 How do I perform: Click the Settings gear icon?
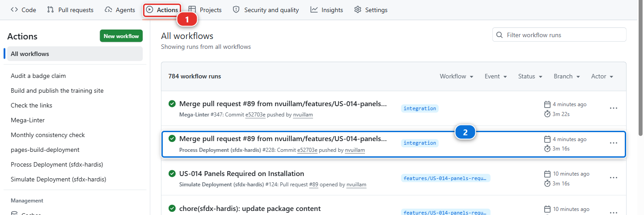[x=358, y=10]
